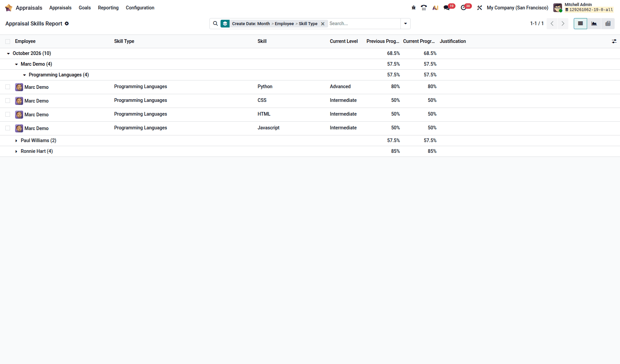Open optional columns adjust icon

(614, 41)
